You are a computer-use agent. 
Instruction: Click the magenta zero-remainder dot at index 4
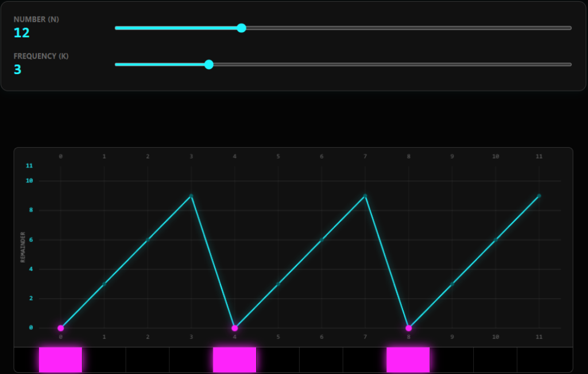pos(234,328)
